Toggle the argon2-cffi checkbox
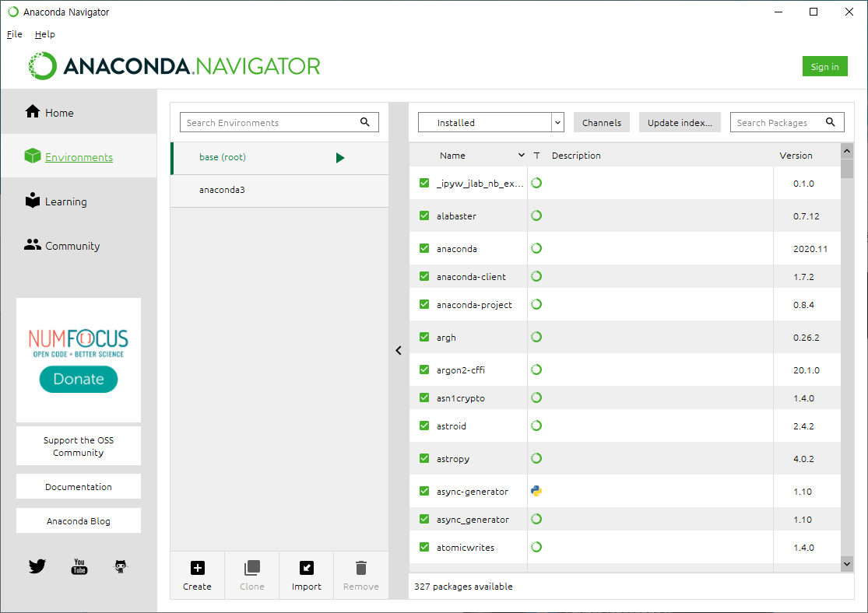Image resolution: width=868 pixels, height=613 pixels. pos(424,370)
